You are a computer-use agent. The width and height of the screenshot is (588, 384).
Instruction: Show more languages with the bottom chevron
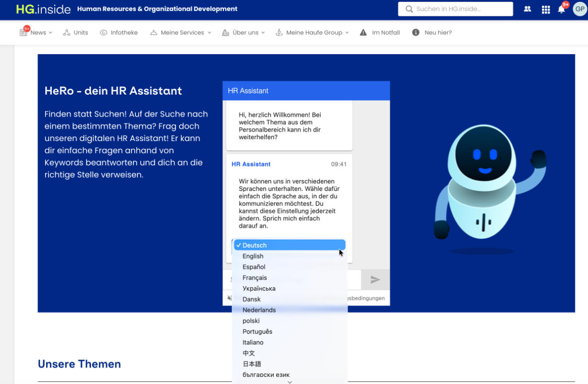[x=290, y=382]
